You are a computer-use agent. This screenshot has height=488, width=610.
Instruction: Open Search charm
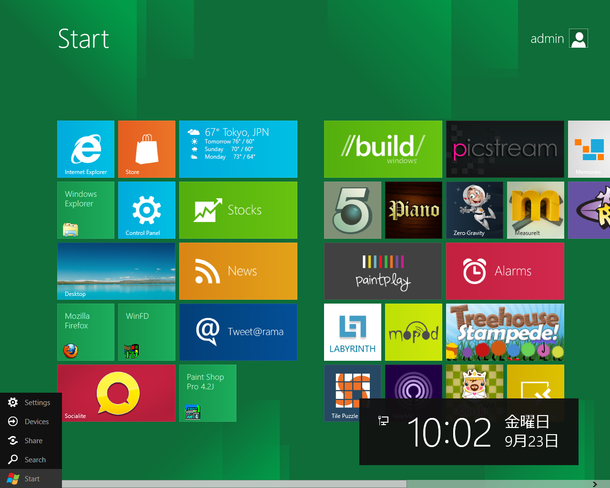pyautogui.click(x=30, y=460)
